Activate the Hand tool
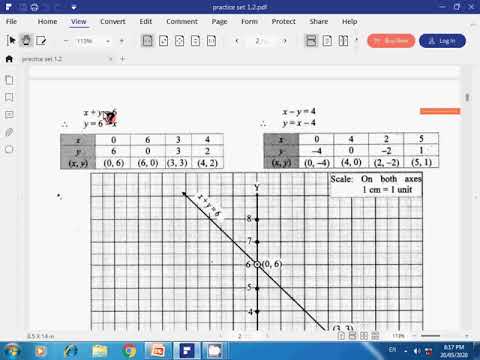 26,41
